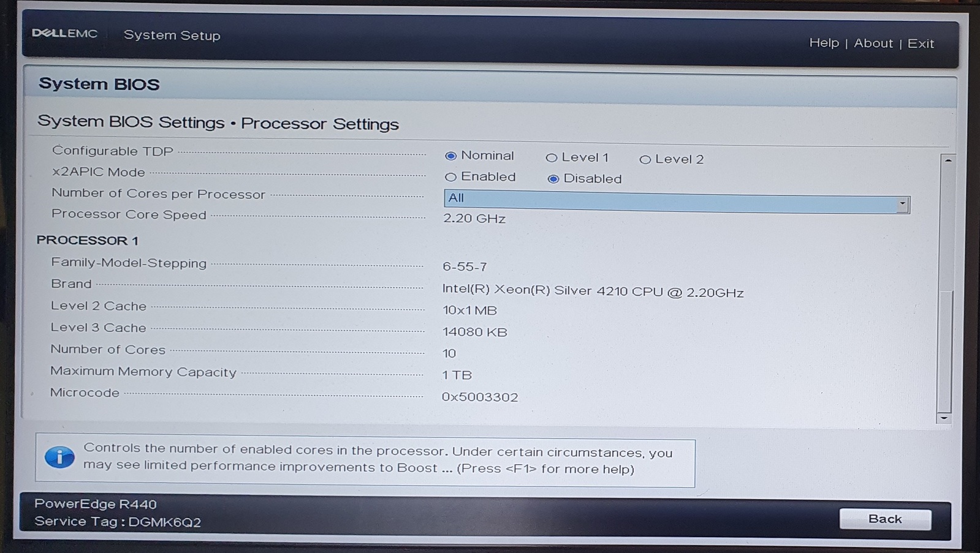
Task: Click the System Setup title
Action: pos(172,36)
